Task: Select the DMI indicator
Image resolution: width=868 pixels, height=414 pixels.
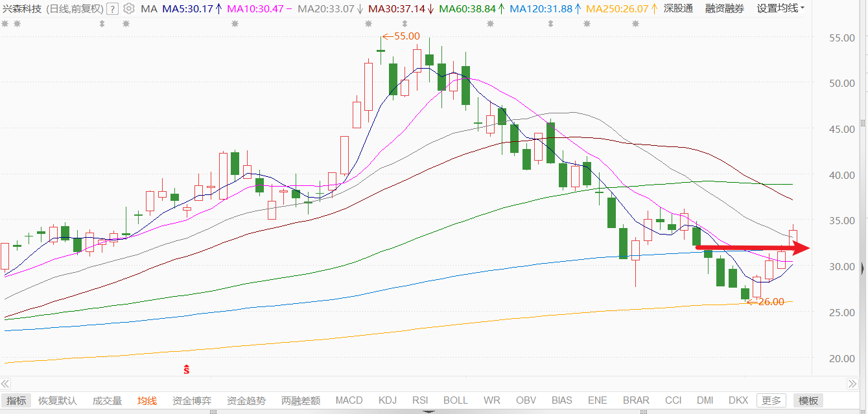Action: pyautogui.click(x=705, y=400)
